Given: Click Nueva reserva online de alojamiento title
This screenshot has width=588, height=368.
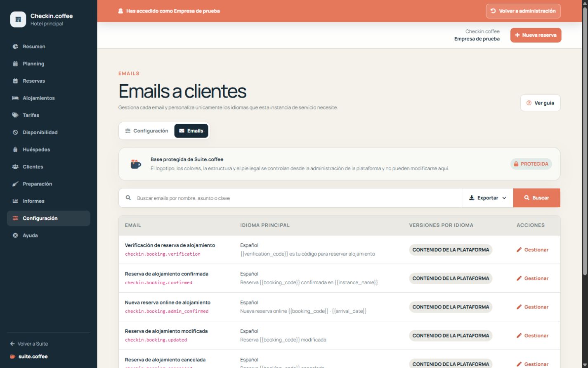Looking at the screenshot, I should coord(168,302).
